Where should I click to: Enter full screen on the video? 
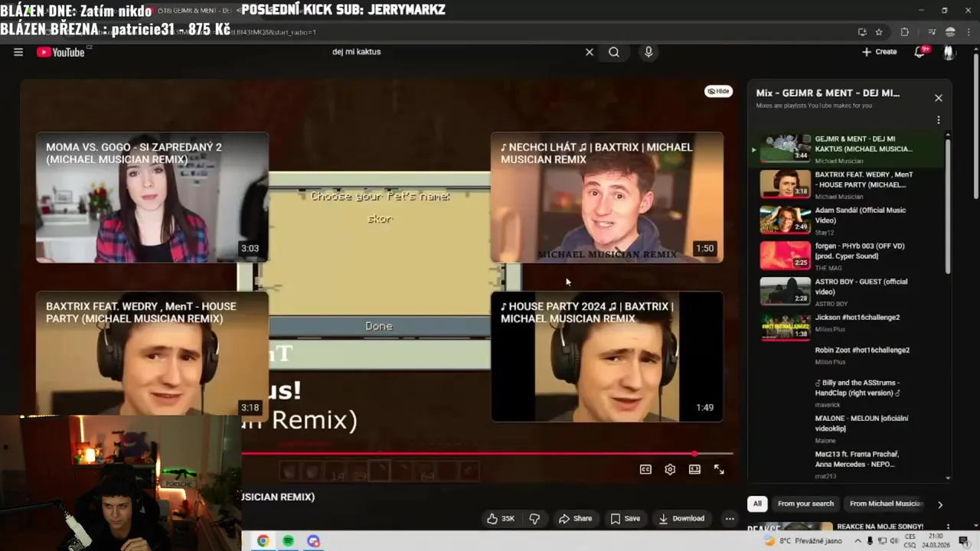719,469
